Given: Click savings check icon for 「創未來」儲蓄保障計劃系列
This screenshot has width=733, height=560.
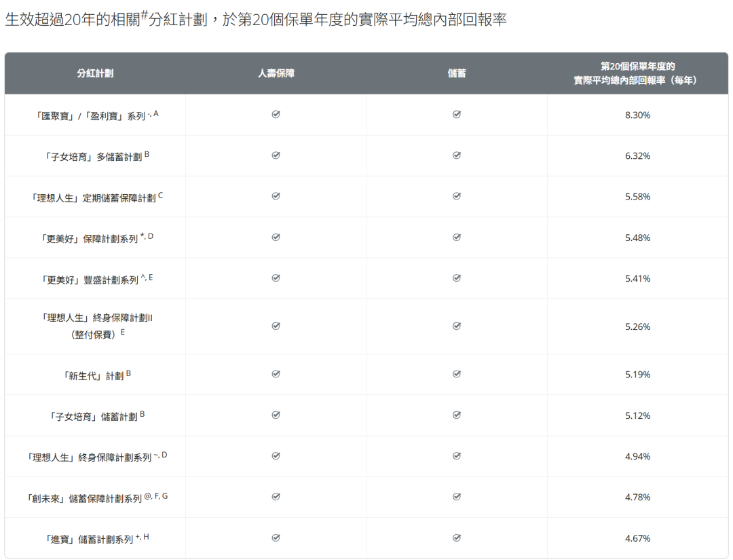Looking at the screenshot, I should point(457,497).
